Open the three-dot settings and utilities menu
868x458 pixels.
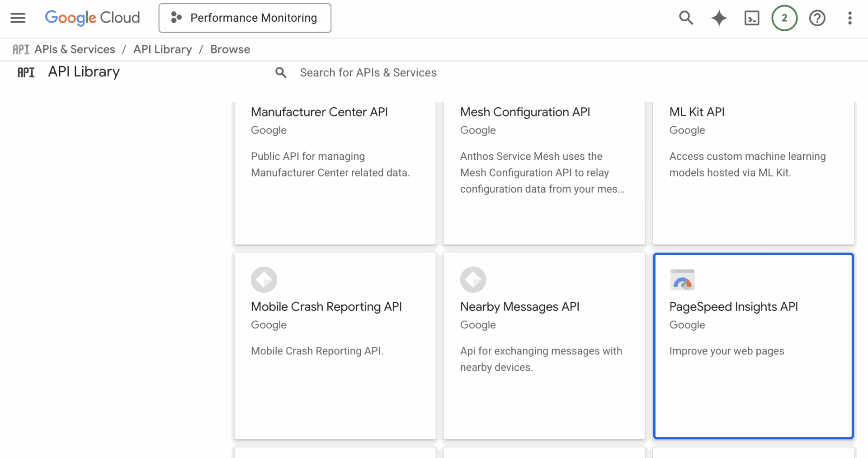pos(849,18)
